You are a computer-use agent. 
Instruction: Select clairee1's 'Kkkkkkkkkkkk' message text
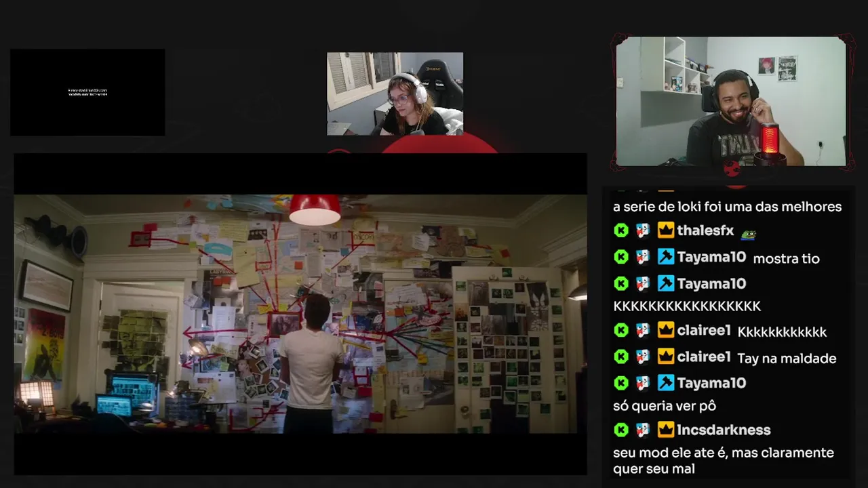click(x=782, y=332)
